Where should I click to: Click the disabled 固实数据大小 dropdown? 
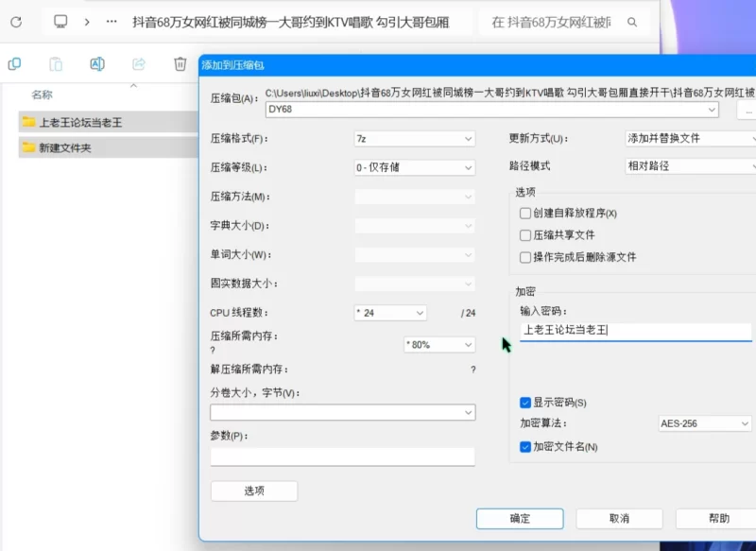415,284
